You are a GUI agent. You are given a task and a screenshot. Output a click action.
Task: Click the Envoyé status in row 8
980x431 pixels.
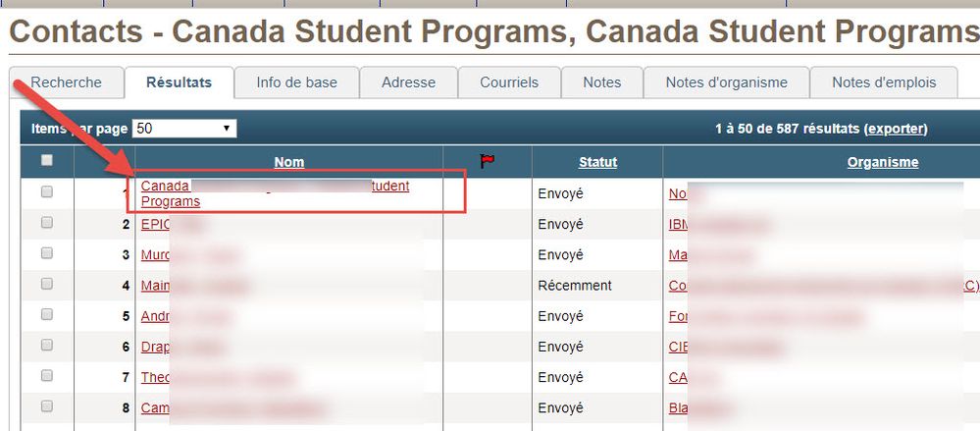point(560,408)
